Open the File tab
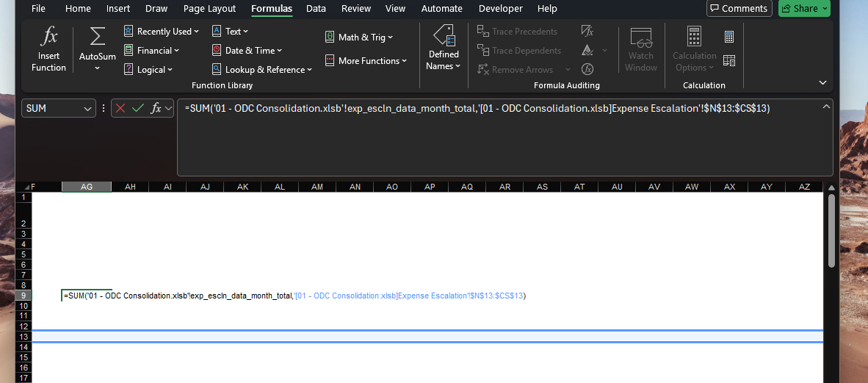This screenshot has height=383, width=868. [39, 8]
